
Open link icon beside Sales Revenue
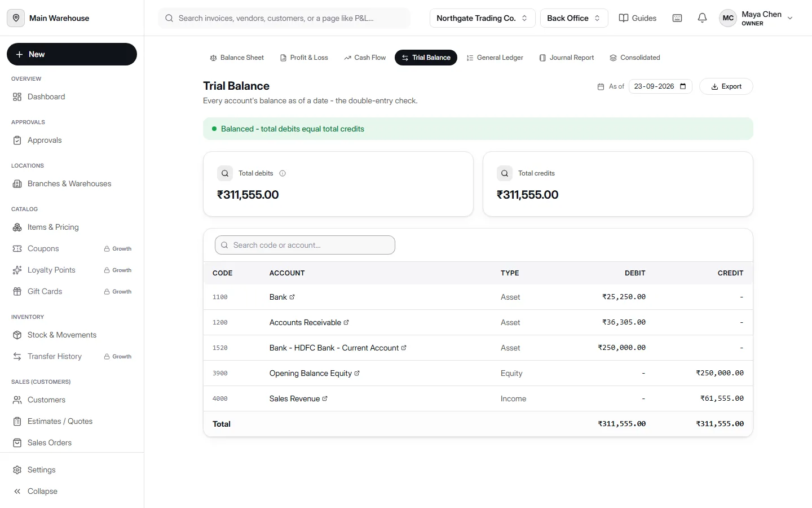coord(325,398)
